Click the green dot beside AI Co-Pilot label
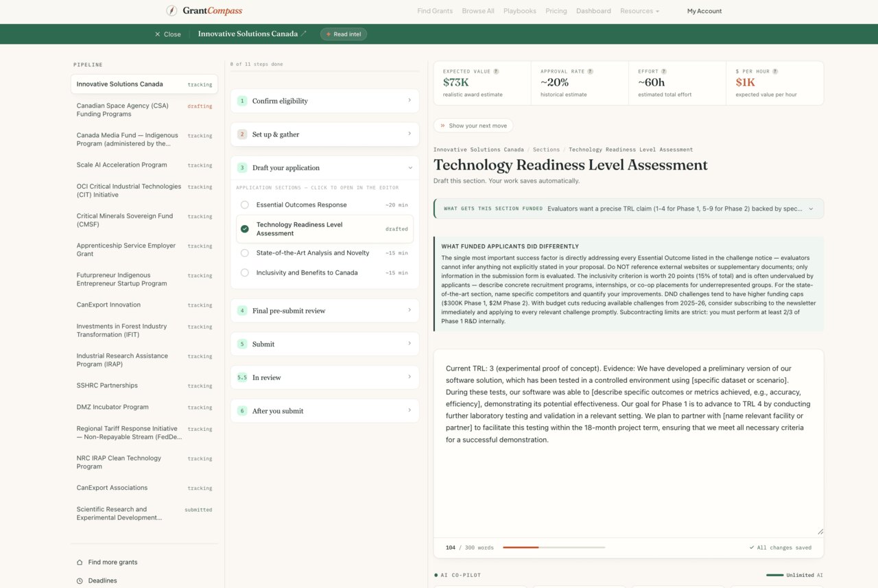This screenshot has height=588, width=878. tap(436, 575)
